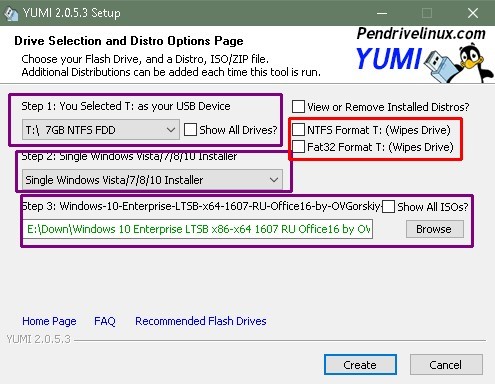Click the YUMI app icon in title bar
495x384 pixels.
(x=11, y=13)
